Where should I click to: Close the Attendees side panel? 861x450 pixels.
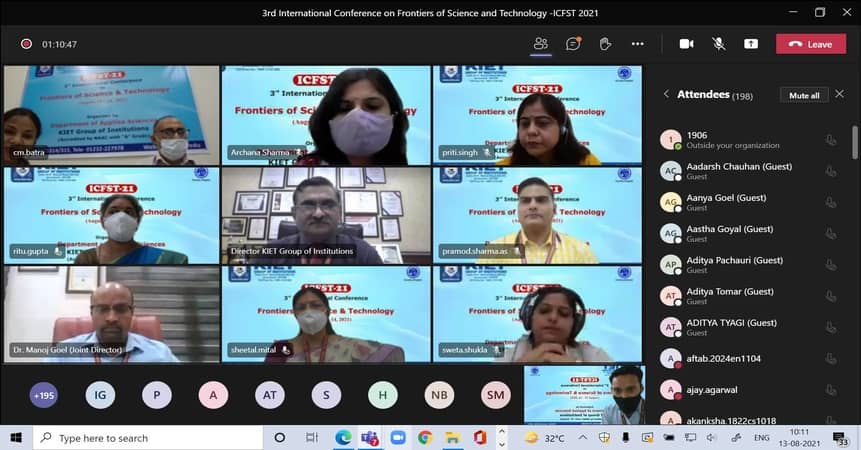coord(839,94)
